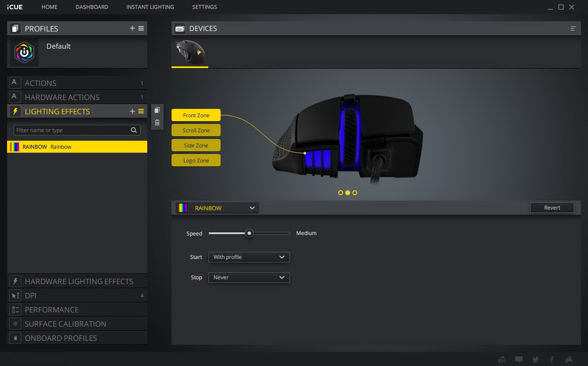Click the Speed slider handle
This screenshot has width=588, height=366.
[x=249, y=233]
